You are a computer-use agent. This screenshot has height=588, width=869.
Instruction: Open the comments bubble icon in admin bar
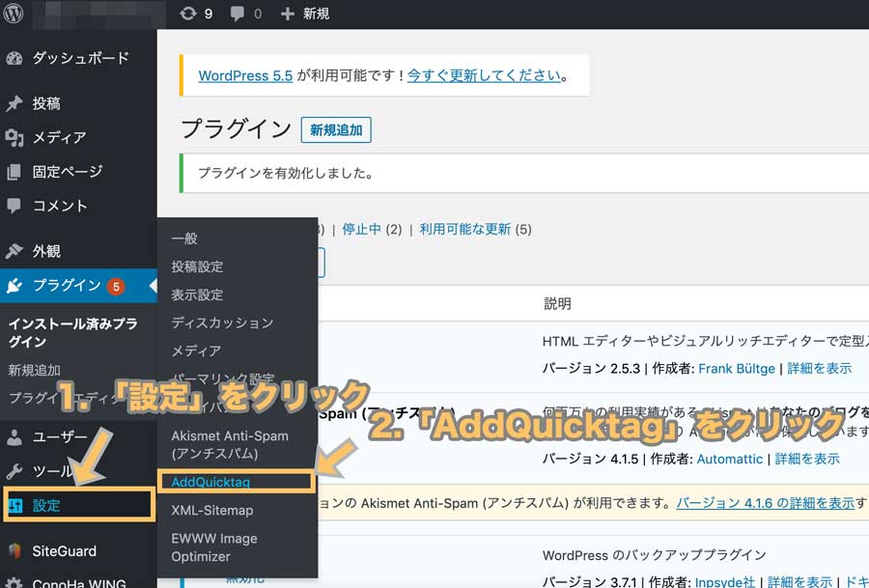(238, 14)
